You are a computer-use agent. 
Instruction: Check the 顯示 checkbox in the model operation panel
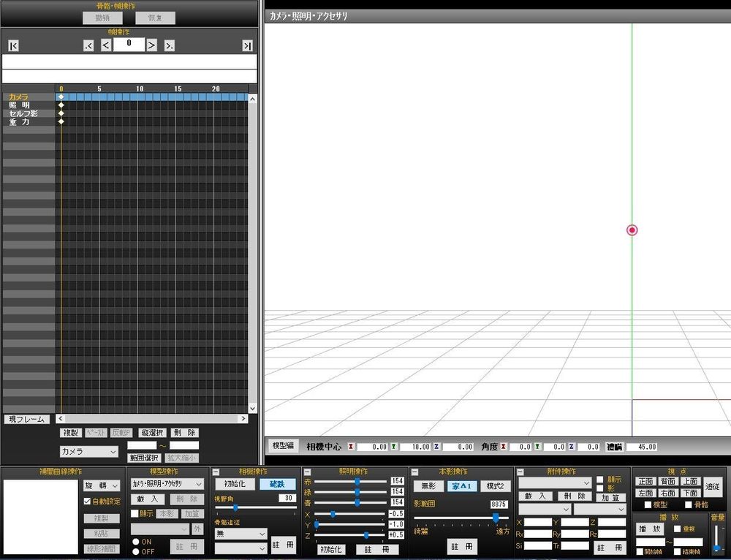pos(135,512)
